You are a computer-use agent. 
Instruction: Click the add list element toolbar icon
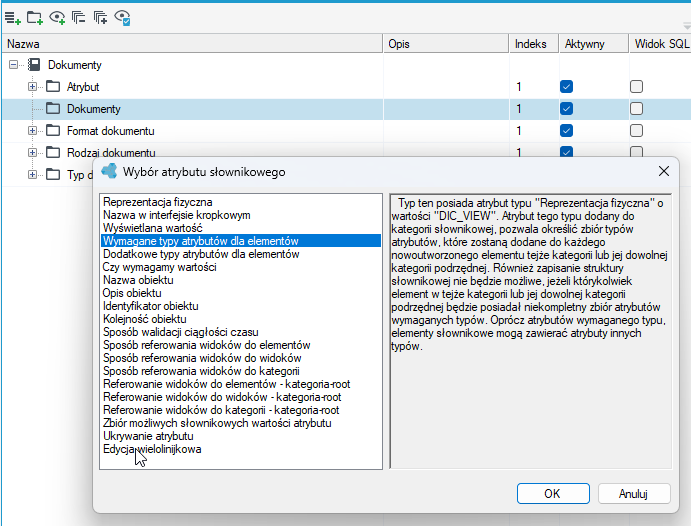click(12, 18)
